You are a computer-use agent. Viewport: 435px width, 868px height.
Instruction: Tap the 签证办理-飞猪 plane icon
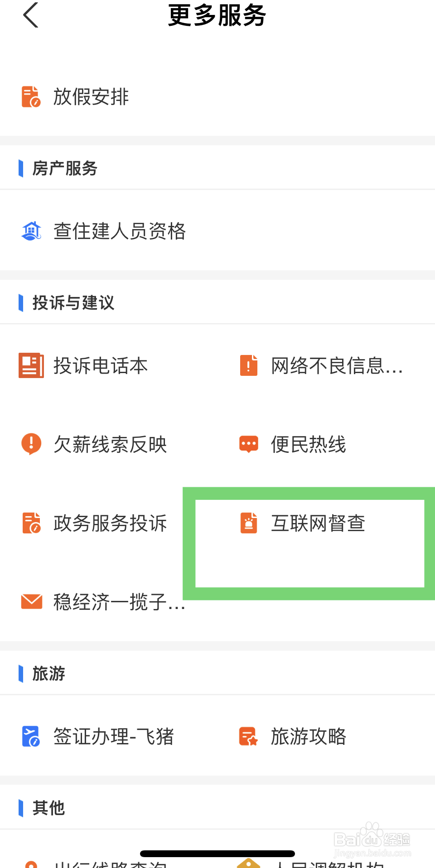point(31,736)
